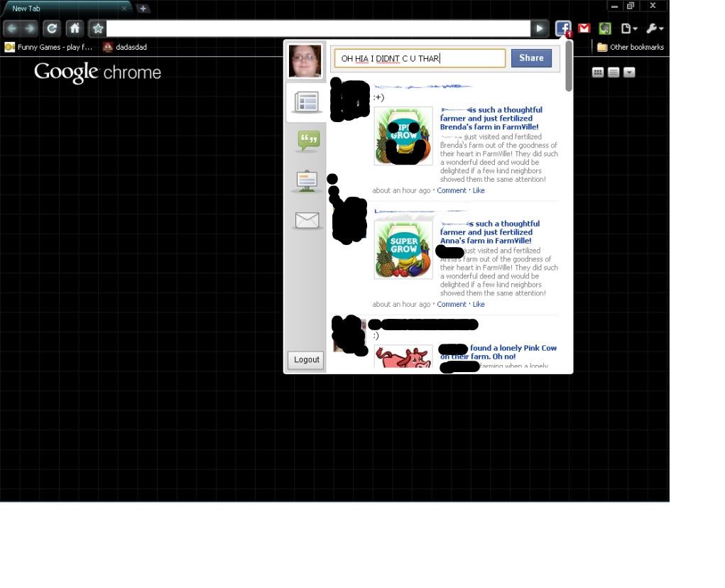Like the Anna's farm post

pos(479,304)
